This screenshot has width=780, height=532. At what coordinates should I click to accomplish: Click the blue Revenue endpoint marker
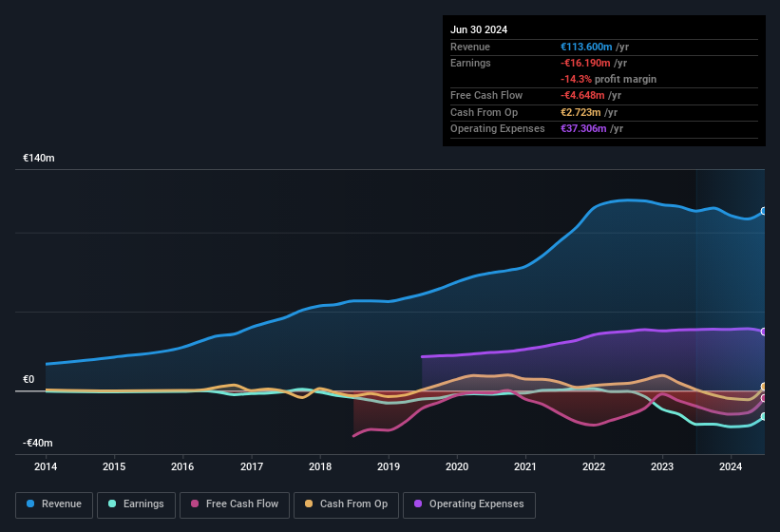[x=764, y=211]
